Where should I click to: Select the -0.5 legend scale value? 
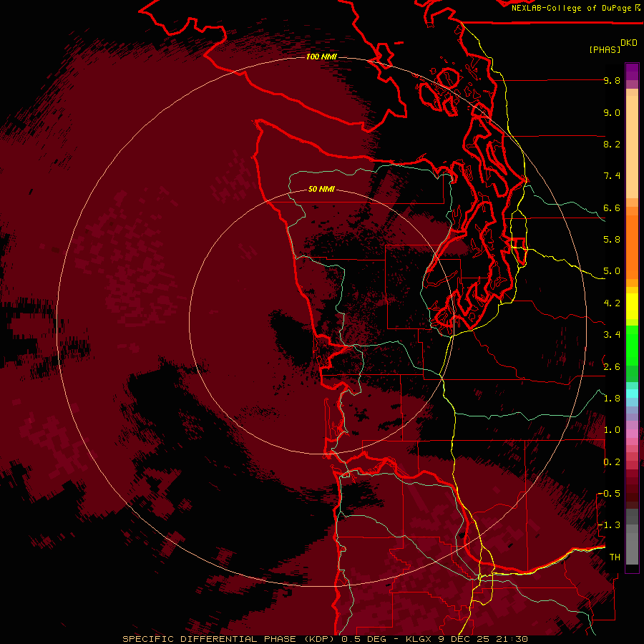pyautogui.click(x=609, y=494)
